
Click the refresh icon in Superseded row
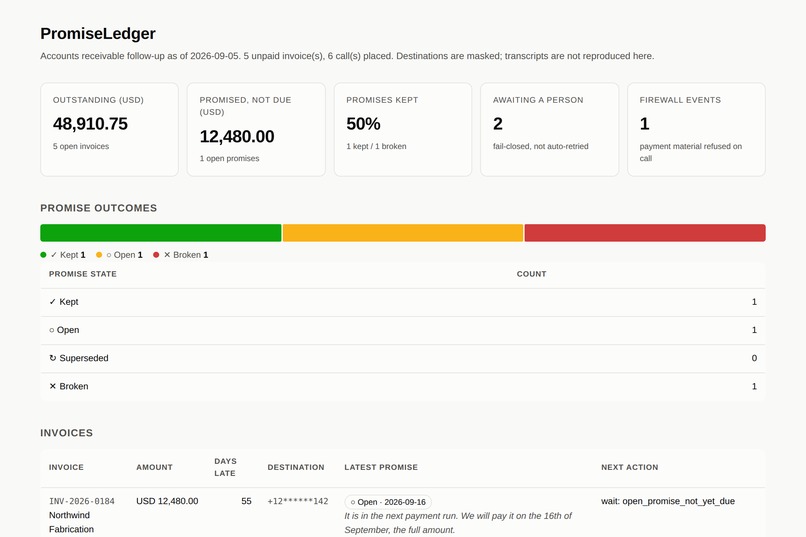pyautogui.click(x=52, y=358)
